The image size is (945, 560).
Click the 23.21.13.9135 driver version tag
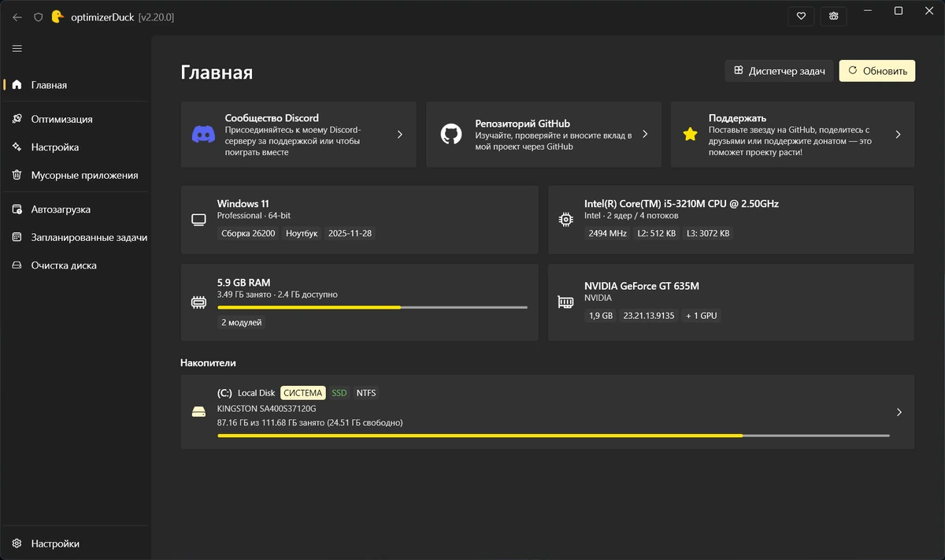pyautogui.click(x=649, y=315)
